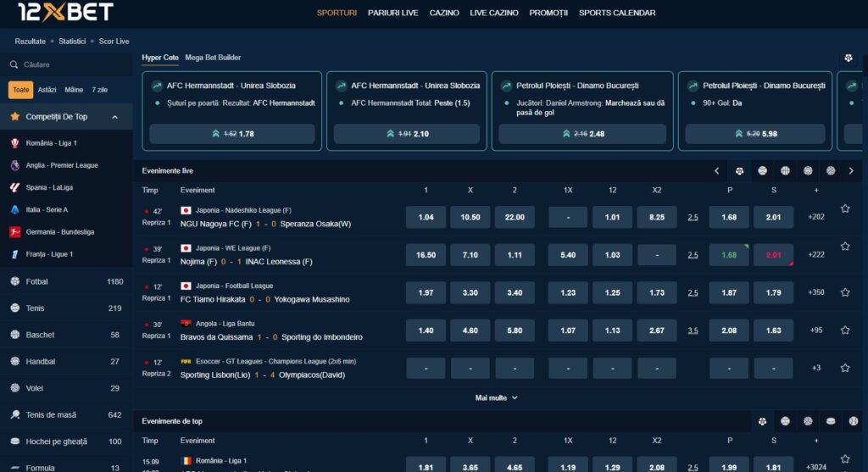Open the PARIURI LIVE menu

click(x=393, y=13)
